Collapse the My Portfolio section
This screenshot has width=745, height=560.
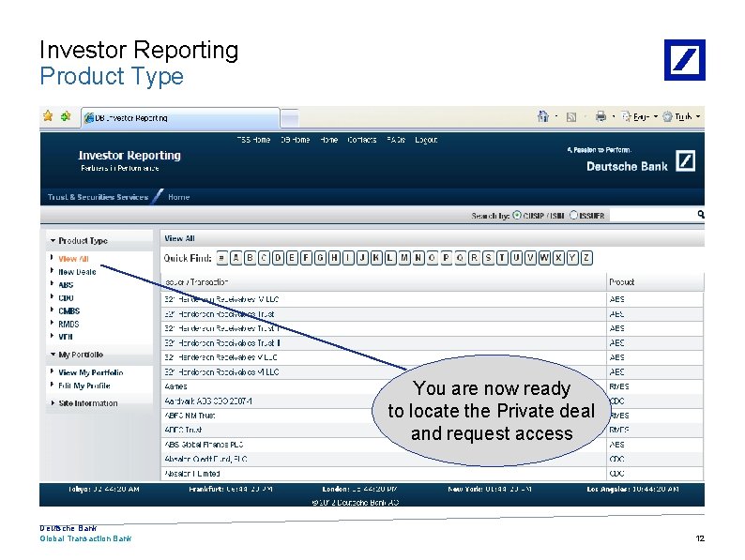77,355
